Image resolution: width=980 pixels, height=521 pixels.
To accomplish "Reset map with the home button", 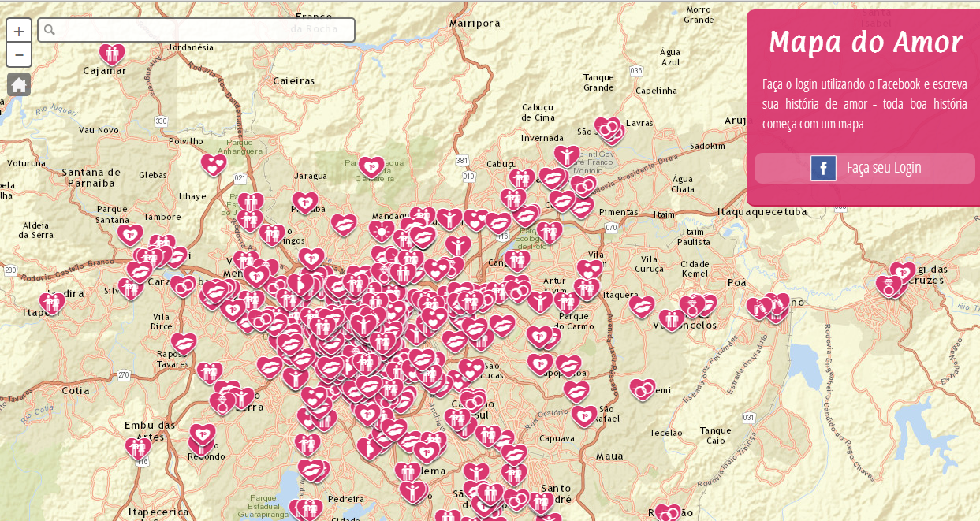I will tap(19, 84).
